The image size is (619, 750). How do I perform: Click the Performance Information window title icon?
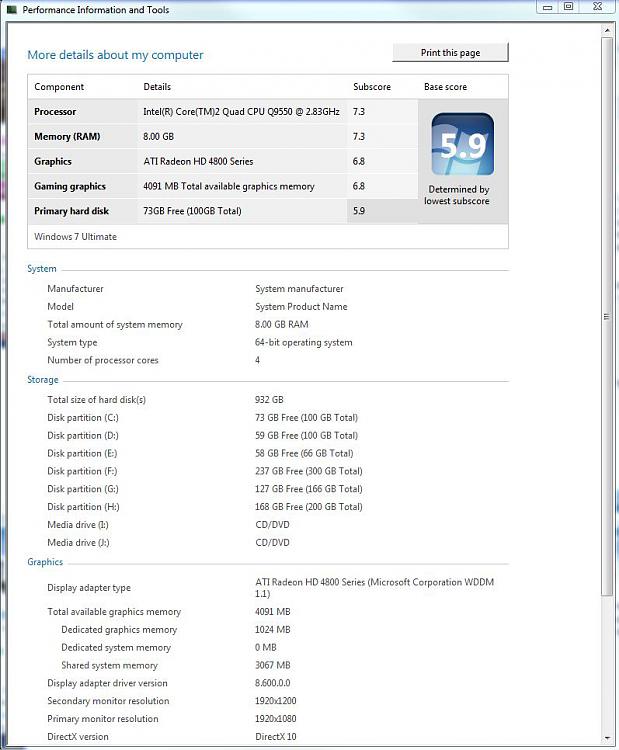click(x=12, y=9)
